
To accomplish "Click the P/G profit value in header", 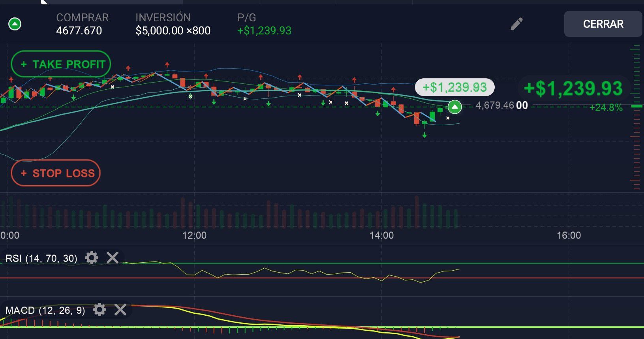I will 264,30.
